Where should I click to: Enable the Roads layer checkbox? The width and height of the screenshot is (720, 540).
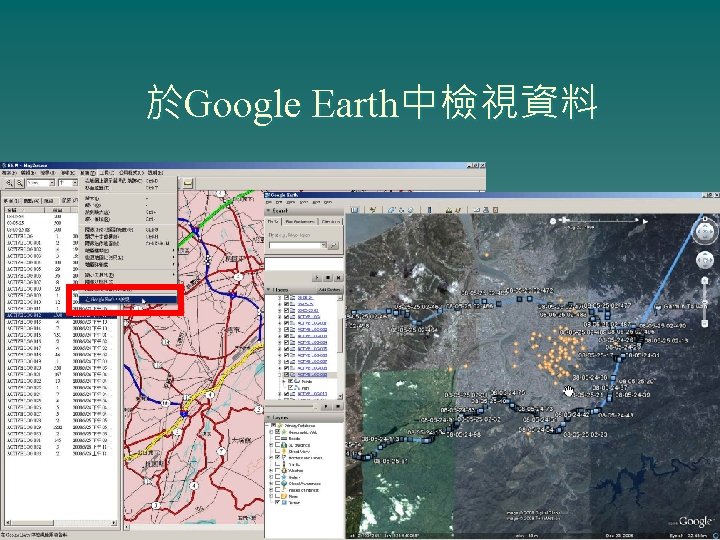click(x=277, y=439)
